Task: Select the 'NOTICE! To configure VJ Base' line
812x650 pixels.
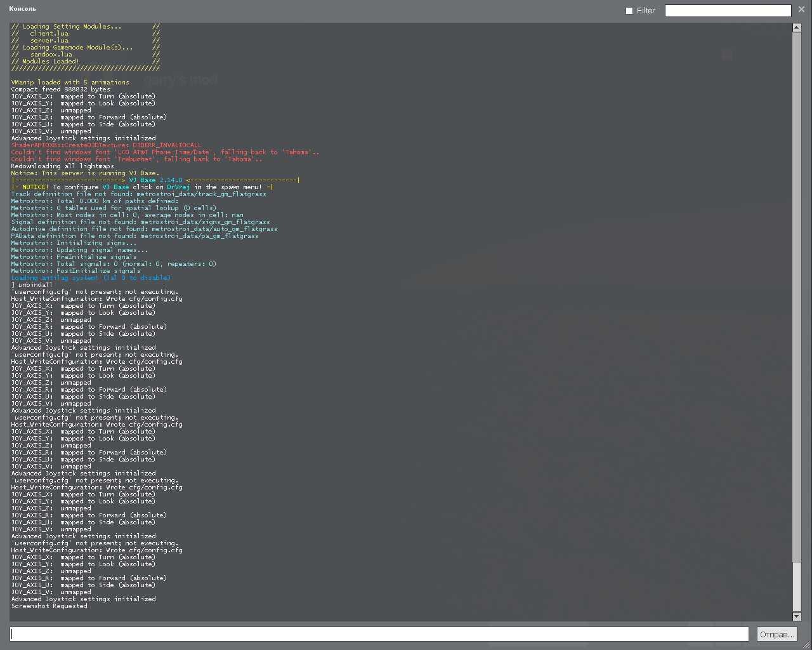Action: coord(142,187)
